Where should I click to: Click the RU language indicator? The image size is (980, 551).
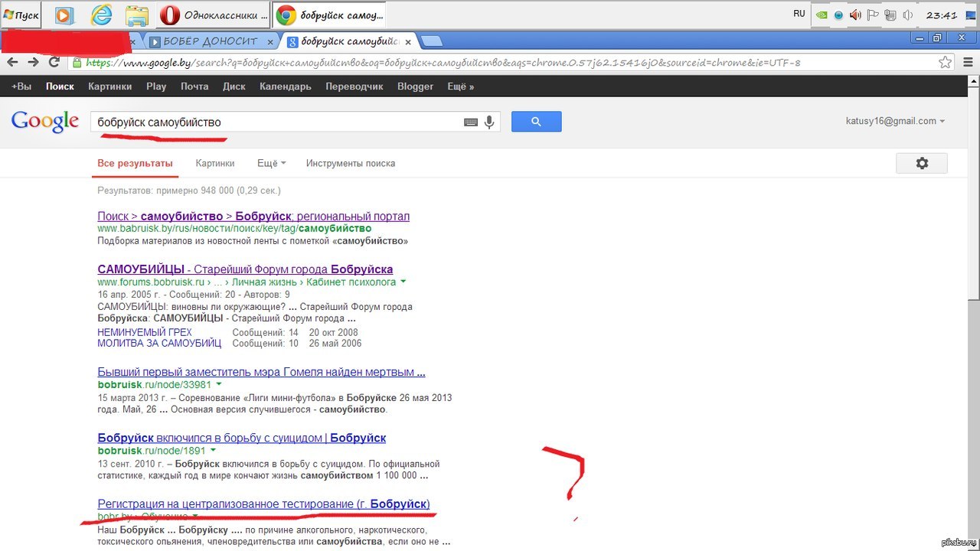tap(799, 14)
